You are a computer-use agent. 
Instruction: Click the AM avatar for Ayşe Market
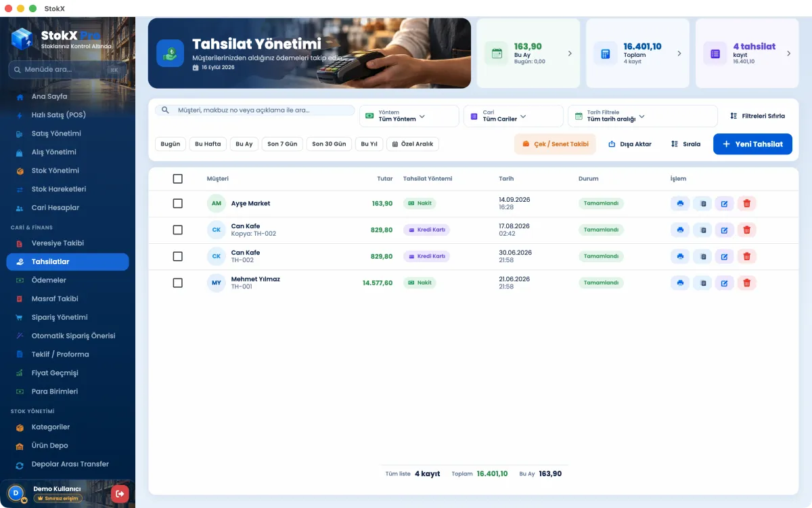[x=217, y=203]
